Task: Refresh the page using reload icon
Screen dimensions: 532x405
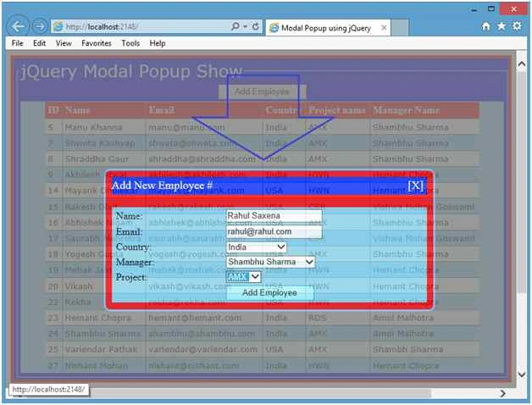Action: [256, 26]
